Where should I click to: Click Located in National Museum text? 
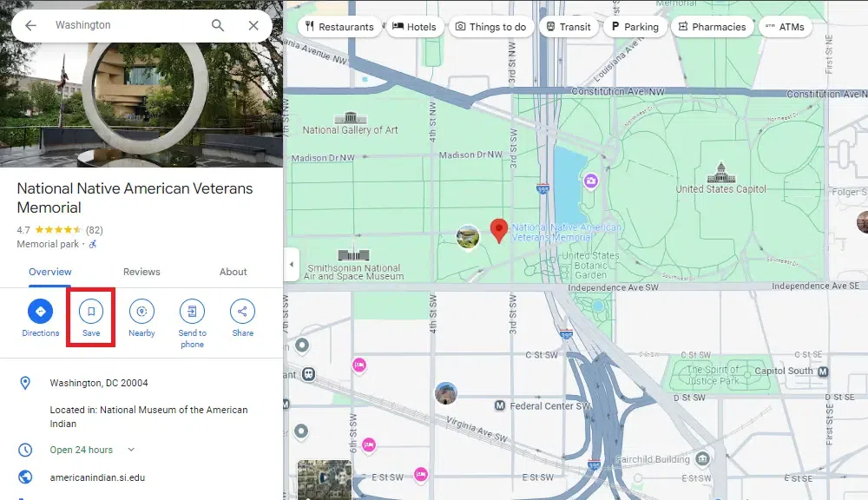pos(148,417)
